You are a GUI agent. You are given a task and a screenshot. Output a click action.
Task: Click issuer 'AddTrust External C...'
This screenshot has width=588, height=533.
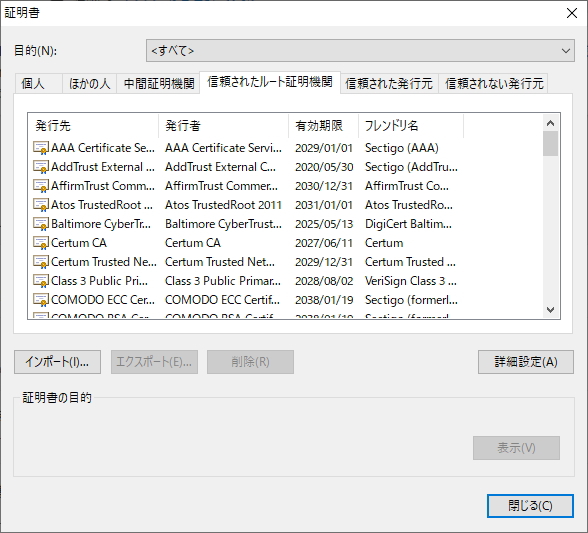click(x=220, y=167)
